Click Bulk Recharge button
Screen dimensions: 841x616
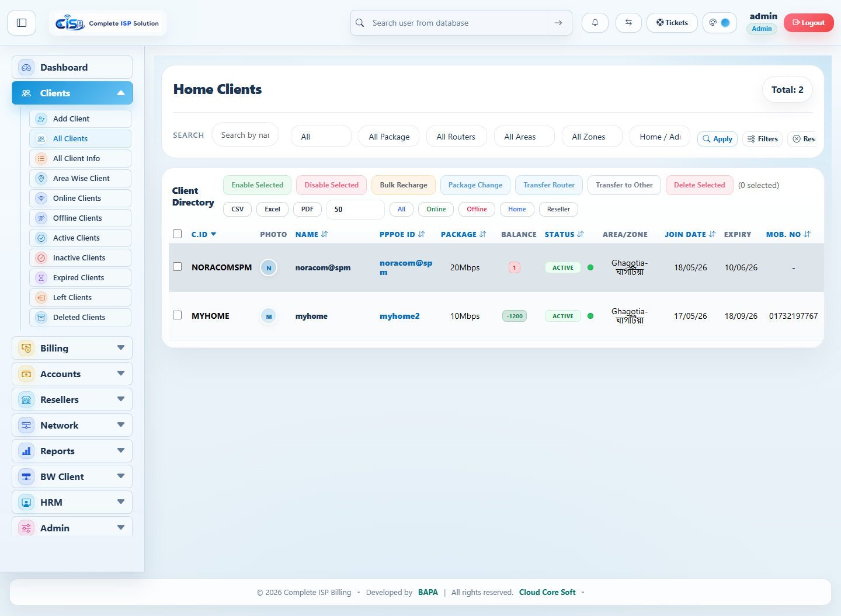(x=404, y=185)
